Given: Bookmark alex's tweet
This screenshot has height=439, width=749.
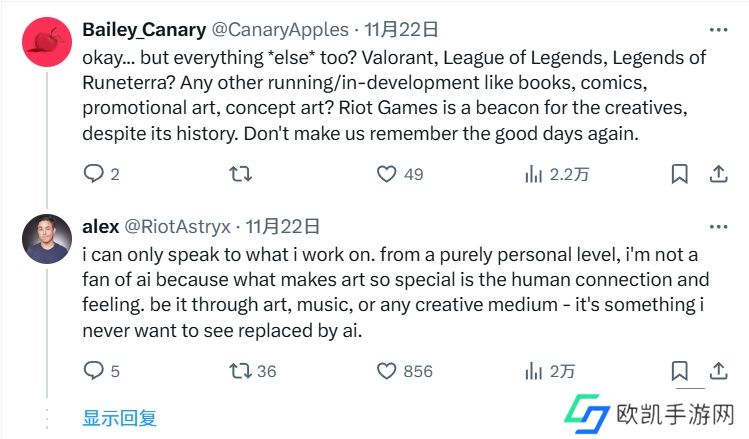Looking at the screenshot, I should tap(679, 371).
